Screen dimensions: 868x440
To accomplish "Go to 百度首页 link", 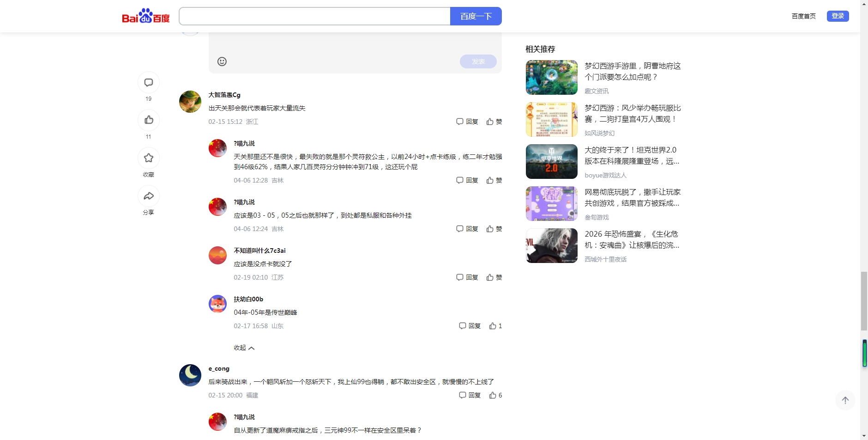I will [x=803, y=16].
